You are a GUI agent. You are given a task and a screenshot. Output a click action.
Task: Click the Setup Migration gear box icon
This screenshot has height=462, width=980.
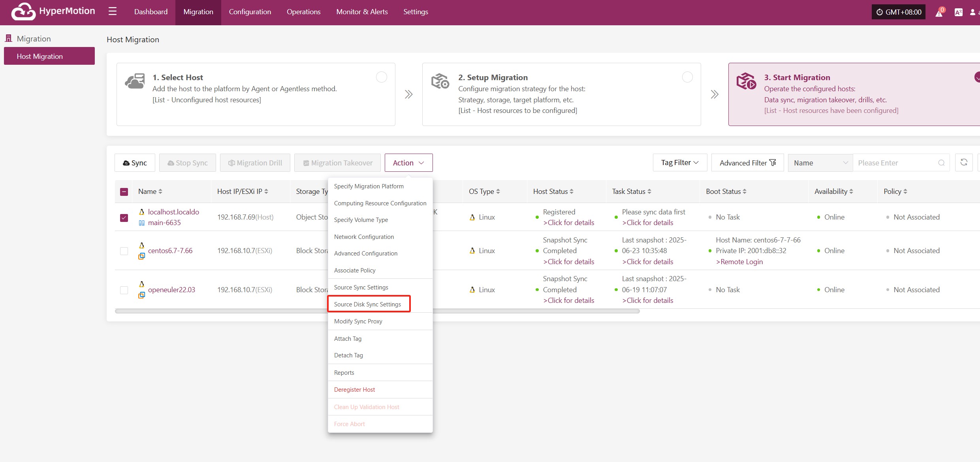click(x=440, y=81)
